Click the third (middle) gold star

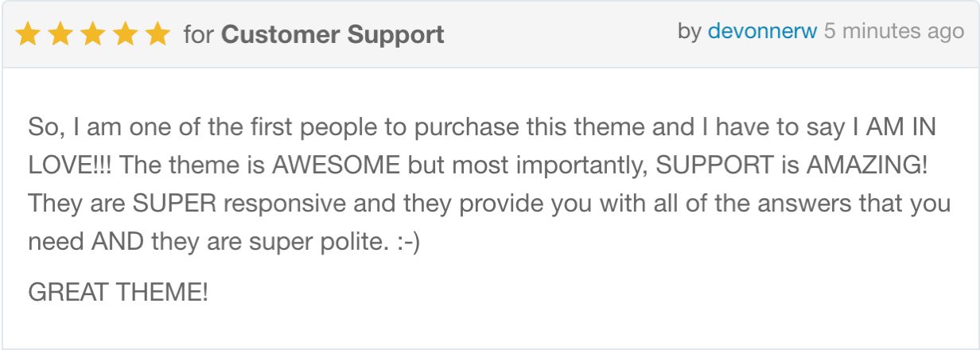pos(93,34)
